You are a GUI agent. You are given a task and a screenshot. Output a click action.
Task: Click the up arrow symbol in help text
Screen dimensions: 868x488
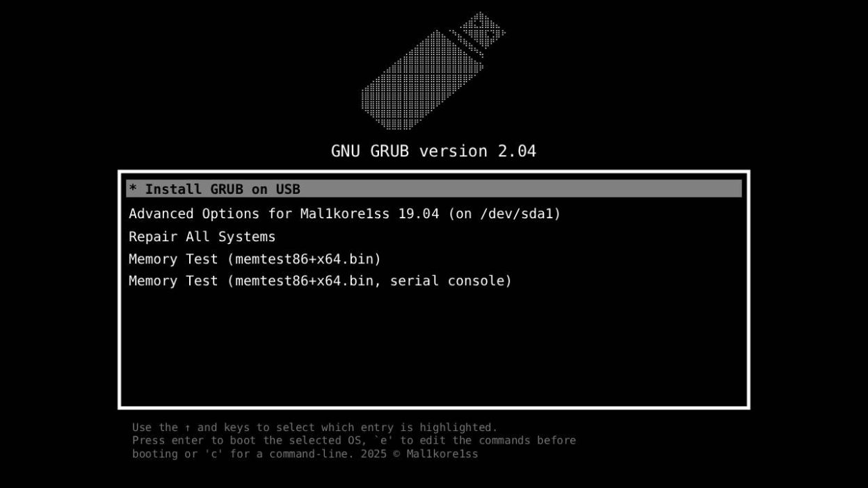pyautogui.click(x=188, y=428)
